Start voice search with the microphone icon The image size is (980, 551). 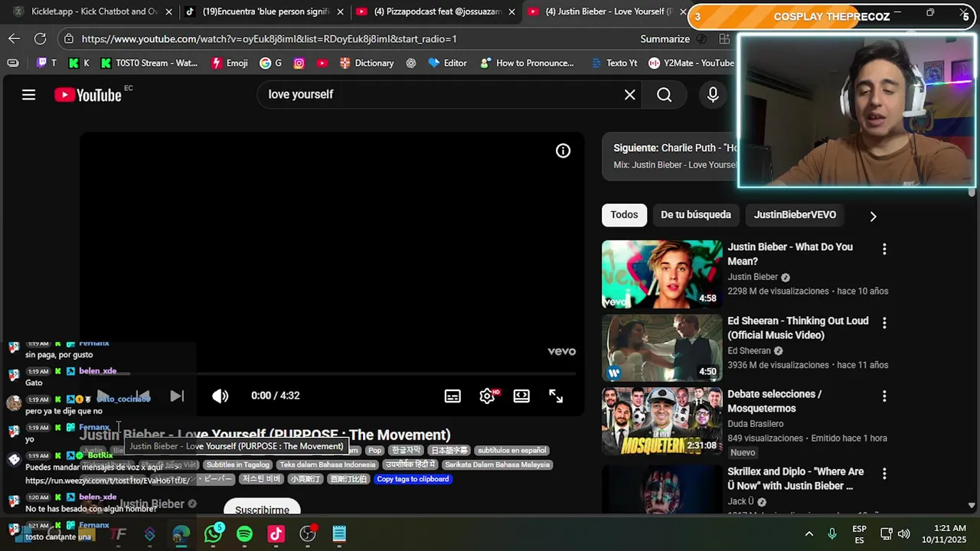713,95
